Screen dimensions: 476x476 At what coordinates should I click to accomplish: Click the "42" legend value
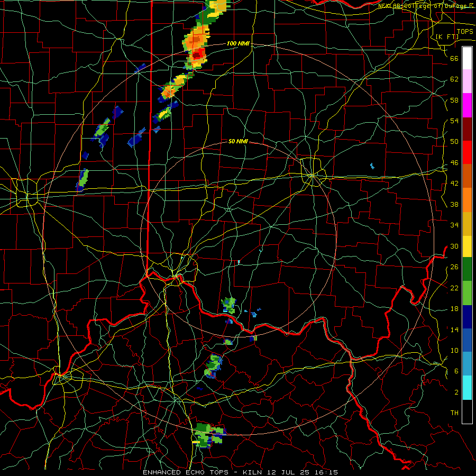pos(454,184)
